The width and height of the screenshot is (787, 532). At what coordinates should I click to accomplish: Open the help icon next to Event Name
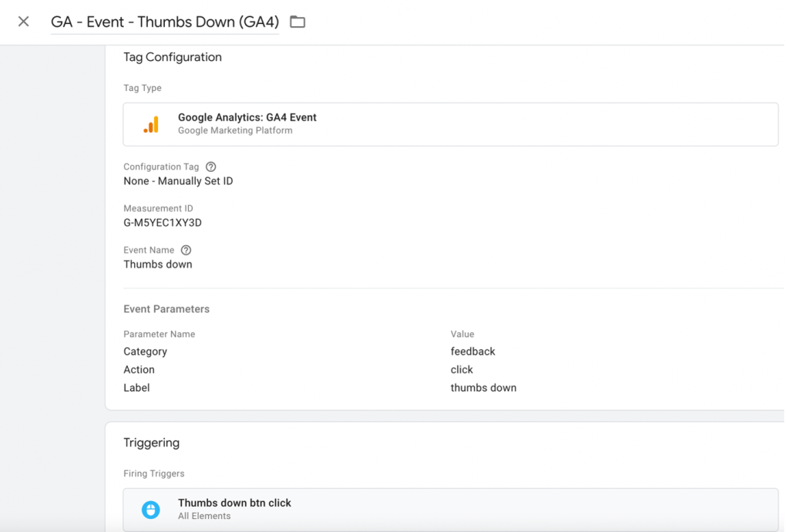pos(187,250)
